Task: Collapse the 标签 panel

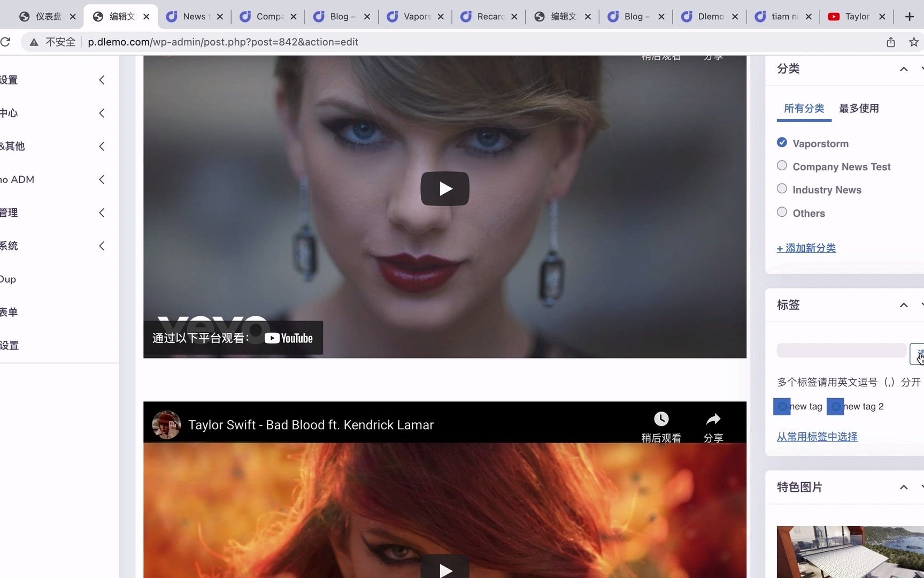Action: pyautogui.click(x=904, y=305)
